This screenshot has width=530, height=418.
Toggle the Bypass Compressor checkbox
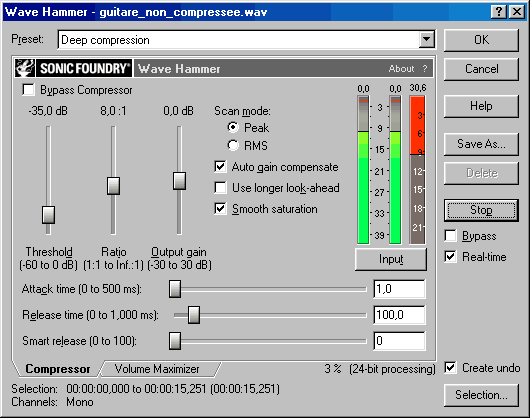pos(28,90)
